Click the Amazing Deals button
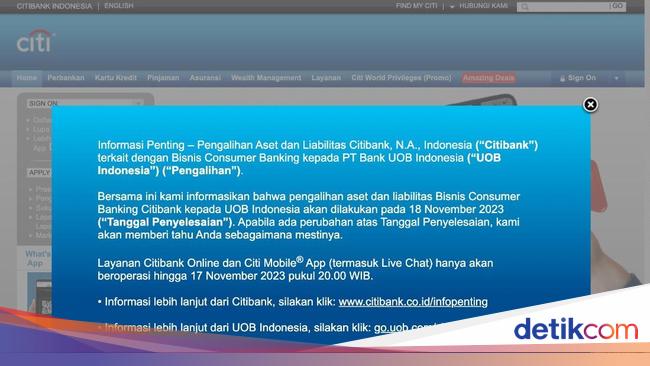The width and height of the screenshot is (650, 366). pos(488,78)
